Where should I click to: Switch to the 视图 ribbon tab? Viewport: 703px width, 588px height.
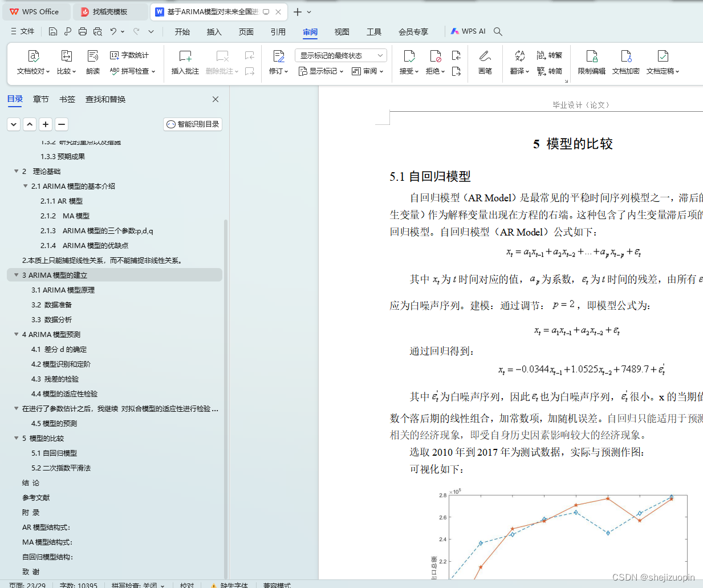(342, 32)
